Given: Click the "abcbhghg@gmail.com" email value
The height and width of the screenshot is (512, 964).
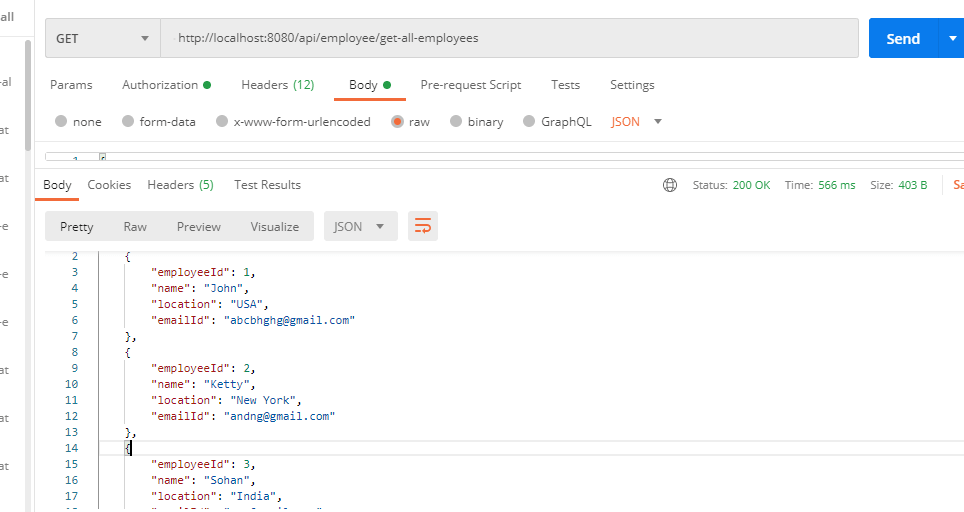Looking at the screenshot, I should [x=289, y=320].
